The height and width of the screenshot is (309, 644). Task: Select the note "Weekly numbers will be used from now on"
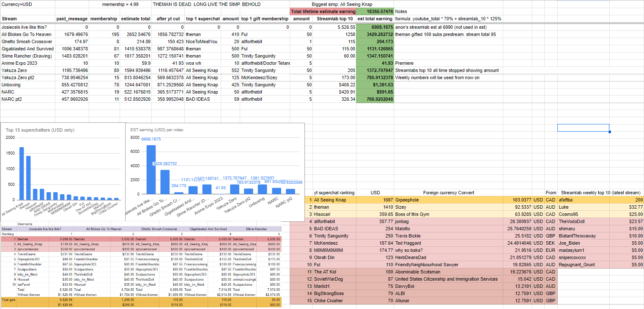[x=437, y=77]
